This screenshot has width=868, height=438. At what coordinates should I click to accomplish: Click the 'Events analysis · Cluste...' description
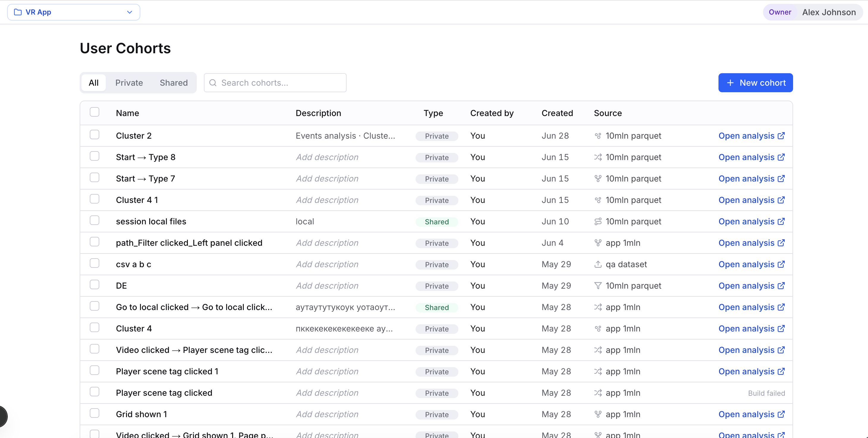tap(345, 136)
